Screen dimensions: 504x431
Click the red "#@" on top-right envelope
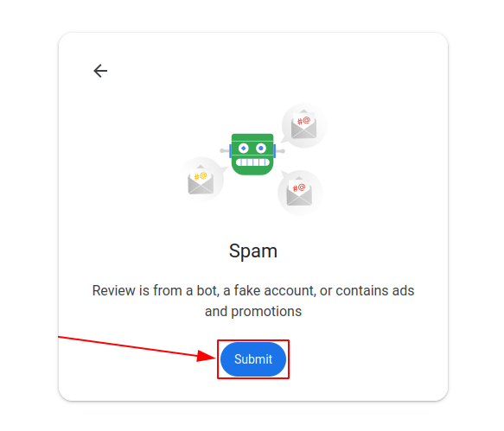303,121
